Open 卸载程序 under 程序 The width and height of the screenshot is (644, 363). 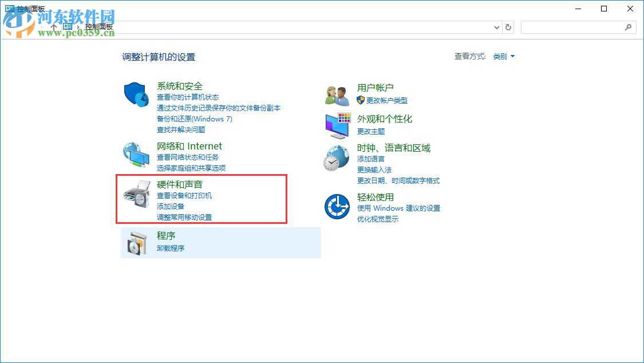point(170,248)
